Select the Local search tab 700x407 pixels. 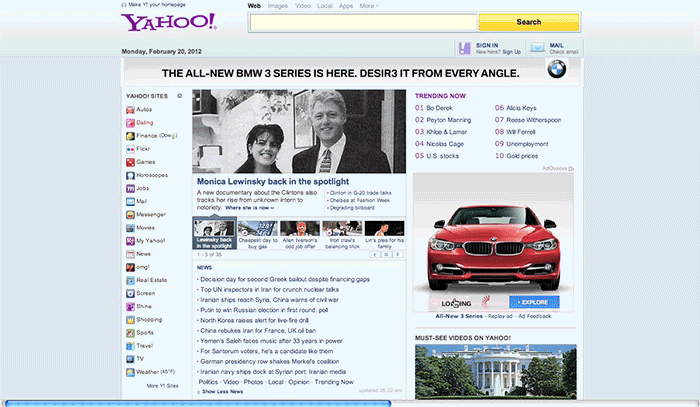[325, 6]
